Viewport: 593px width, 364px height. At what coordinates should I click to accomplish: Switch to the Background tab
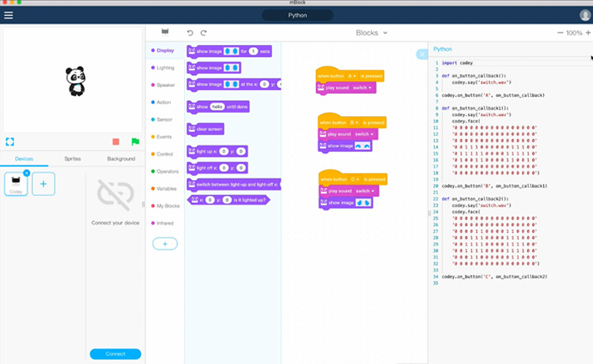(121, 159)
